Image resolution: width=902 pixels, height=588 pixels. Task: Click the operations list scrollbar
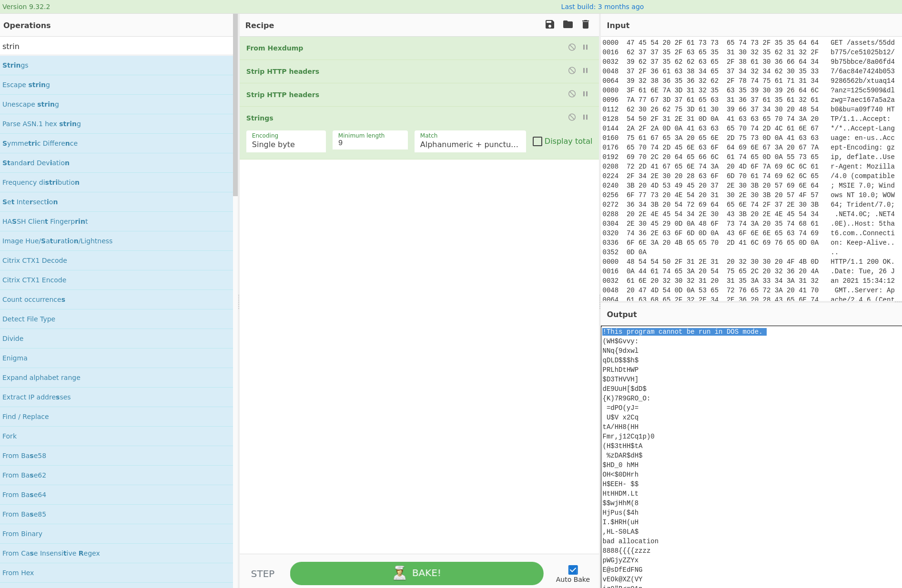click(235, 105)
